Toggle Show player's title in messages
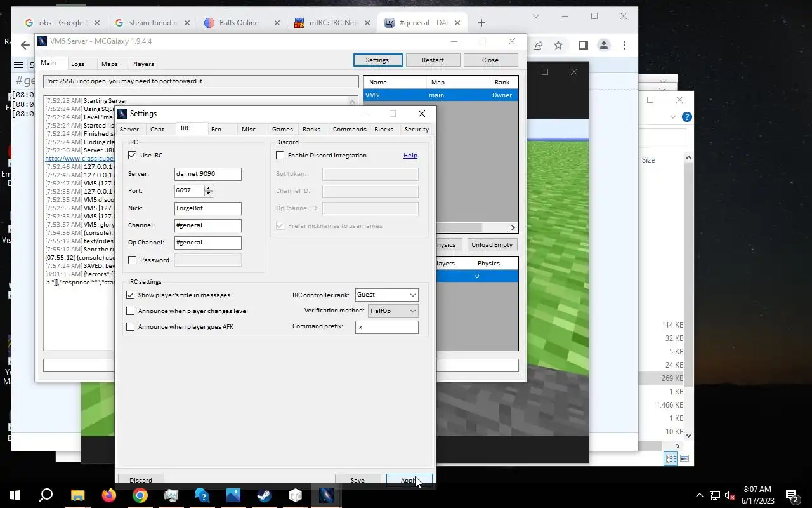Viewport: 812px width, 508px height. coord(130,295)
